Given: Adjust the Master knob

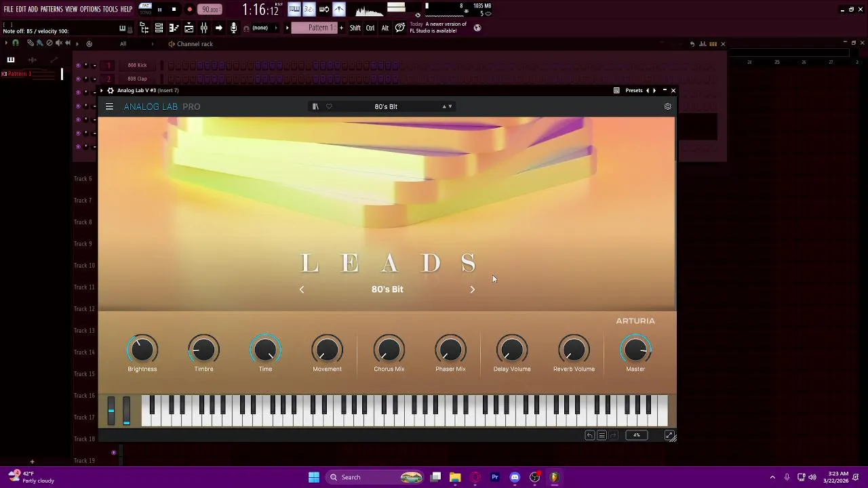Looking at the screenshot, I should pos(635,350).
